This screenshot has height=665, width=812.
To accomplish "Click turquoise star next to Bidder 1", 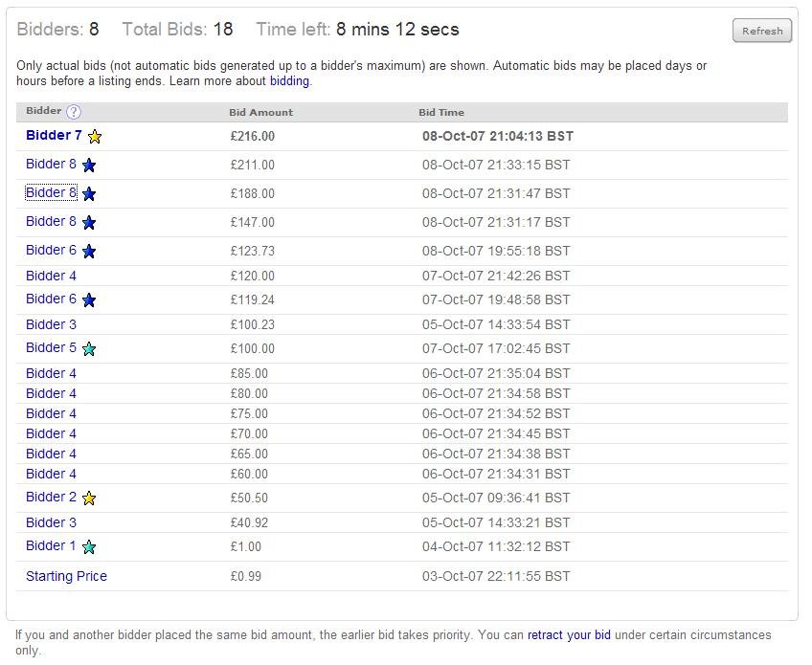I will pos(89,547).
